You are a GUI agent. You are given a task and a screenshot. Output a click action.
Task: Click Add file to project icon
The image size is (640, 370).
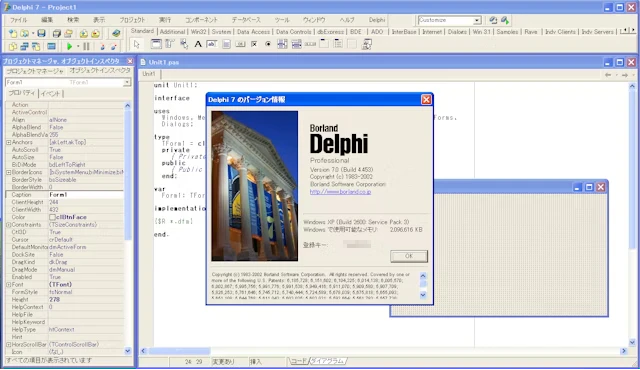click(x=84, y=33)
